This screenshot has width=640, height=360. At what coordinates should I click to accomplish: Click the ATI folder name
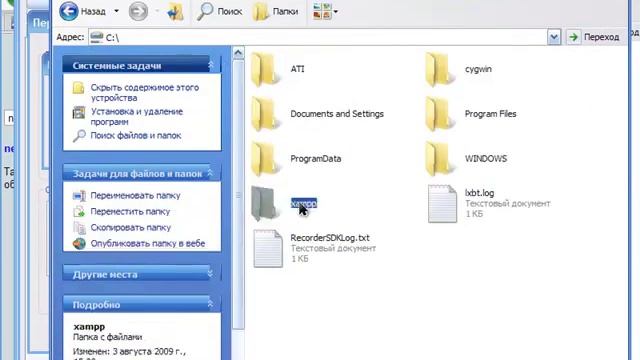pyautogui.click(x=298, y=69)
